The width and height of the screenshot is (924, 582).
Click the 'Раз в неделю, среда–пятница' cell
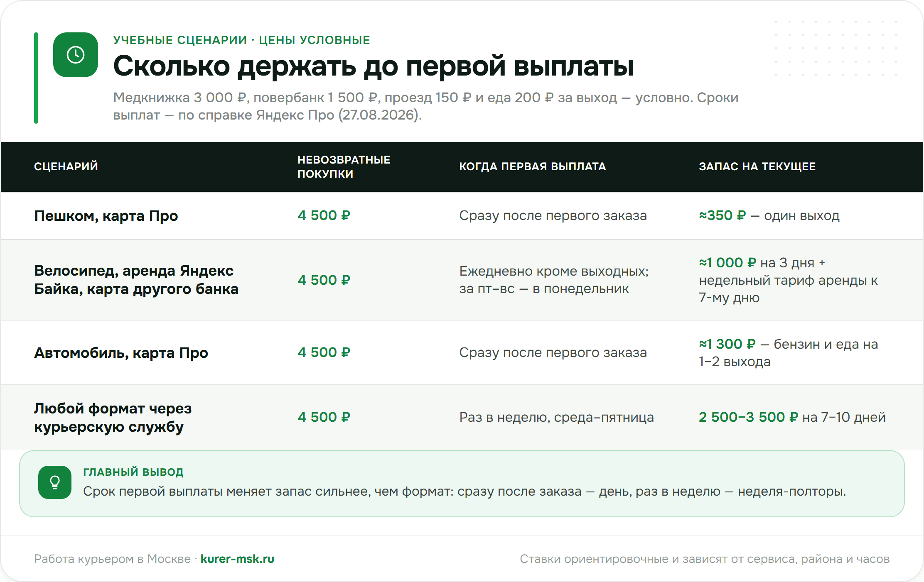(x=557, y=417)
